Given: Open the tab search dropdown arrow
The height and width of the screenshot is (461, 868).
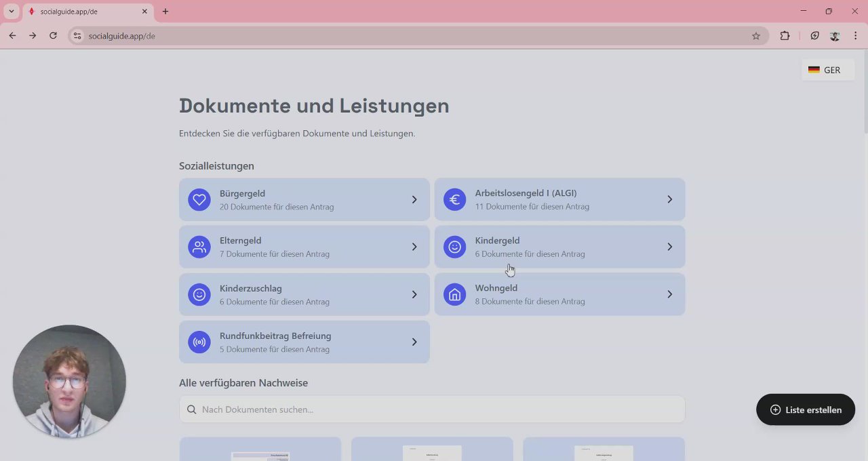Looking at the screenshot, I should tap(12, 12).
